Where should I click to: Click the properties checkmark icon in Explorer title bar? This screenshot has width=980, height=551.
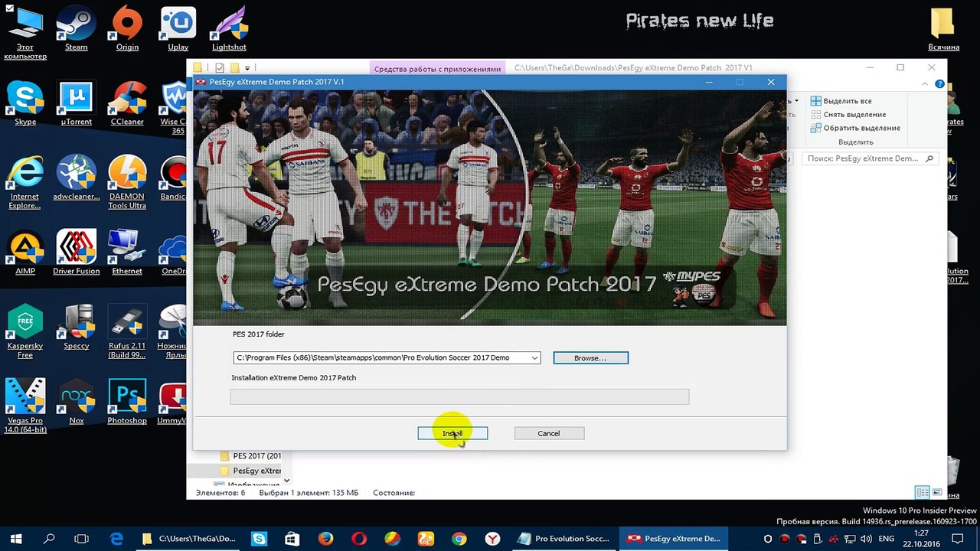(x=220, y=68)
